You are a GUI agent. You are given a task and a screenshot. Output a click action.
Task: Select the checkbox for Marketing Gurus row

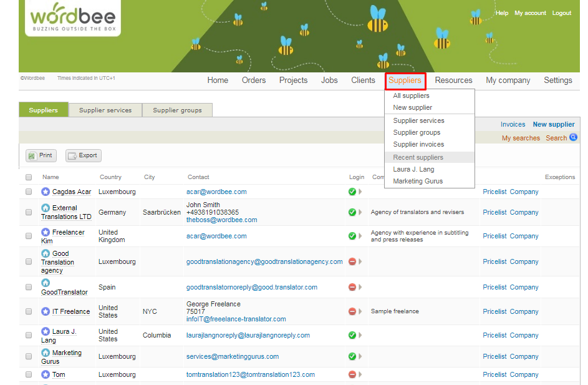[29, 357]
